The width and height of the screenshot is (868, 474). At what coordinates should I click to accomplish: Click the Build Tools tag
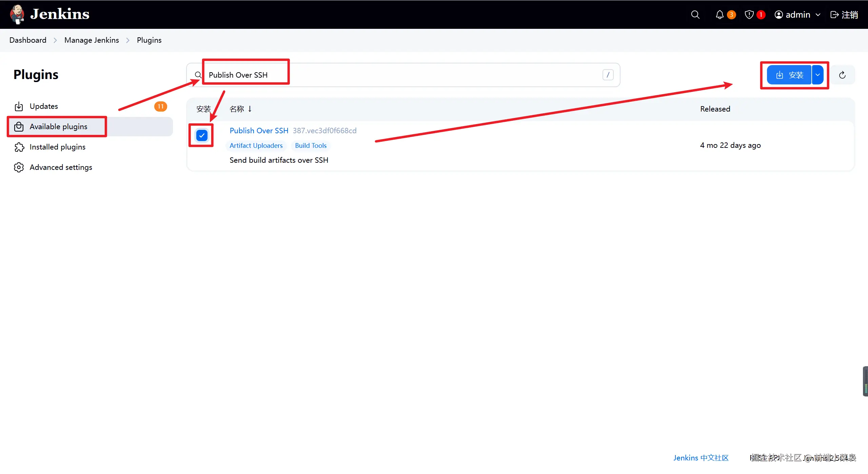point(311,145)
